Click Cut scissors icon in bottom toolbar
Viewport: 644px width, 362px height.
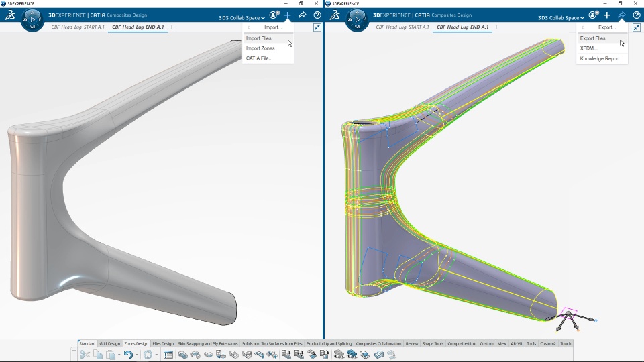click(x=85, y=355)
